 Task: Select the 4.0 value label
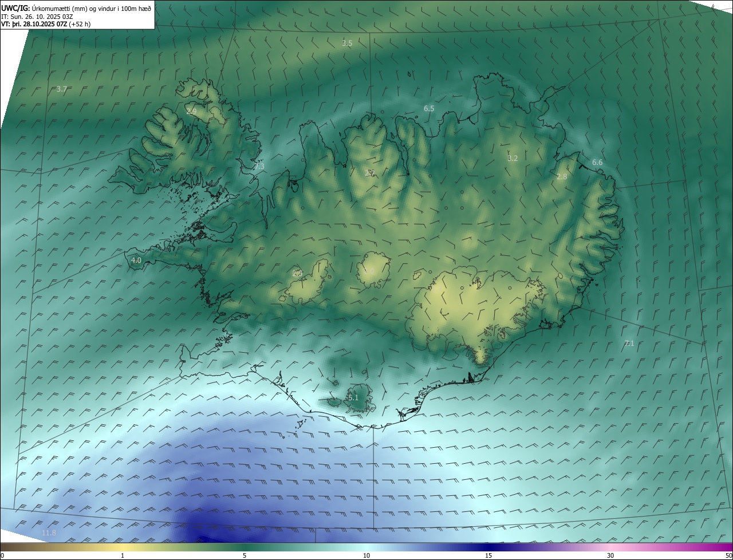pos(136,260)
